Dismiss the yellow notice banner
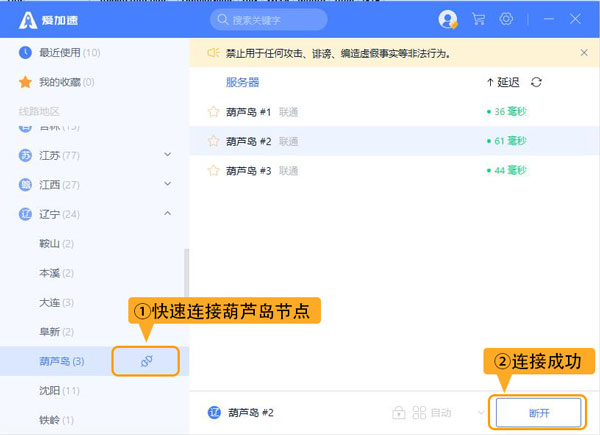This screenshot has width=600, height=435. [584, 53]
